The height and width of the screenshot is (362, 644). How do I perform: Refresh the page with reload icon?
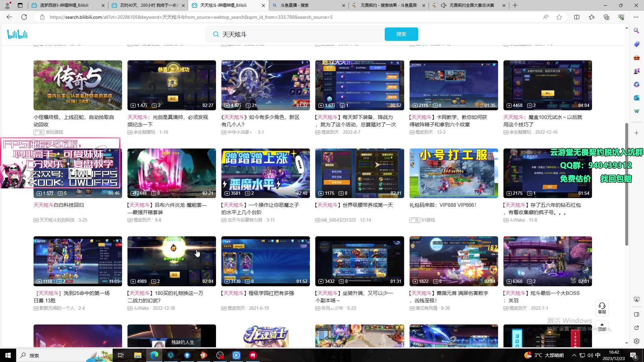pos(24,17)
